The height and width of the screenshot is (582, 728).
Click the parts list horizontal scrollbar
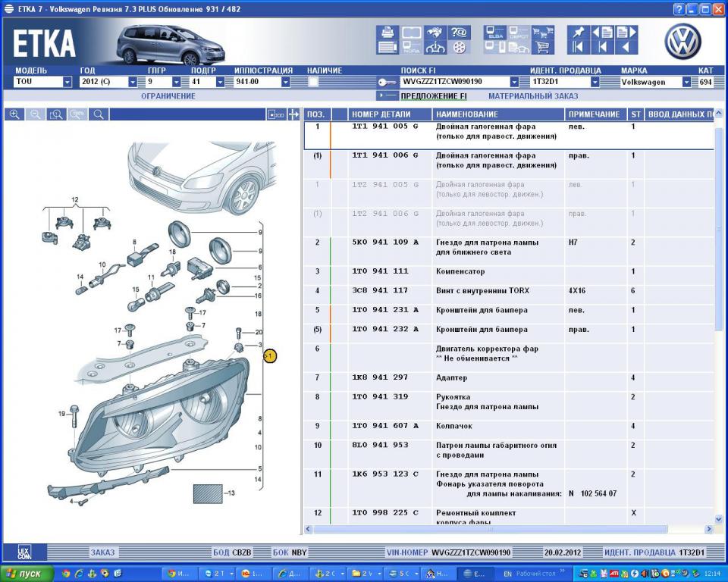pyautogui.click(x=491, y=529)
